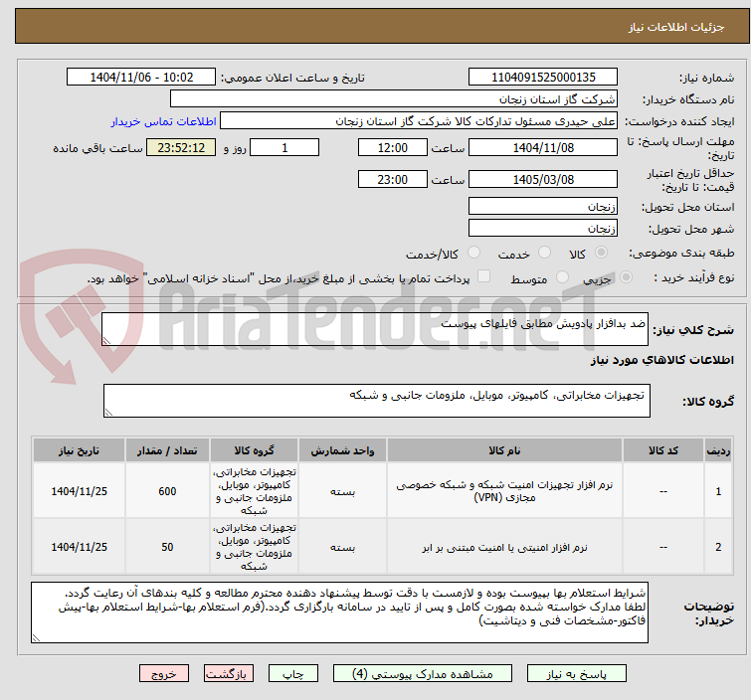Image resolution: width=751 pixels, height=700 pixels.
Task: Click the 'ردیف' column header
Action: point(718,450)
